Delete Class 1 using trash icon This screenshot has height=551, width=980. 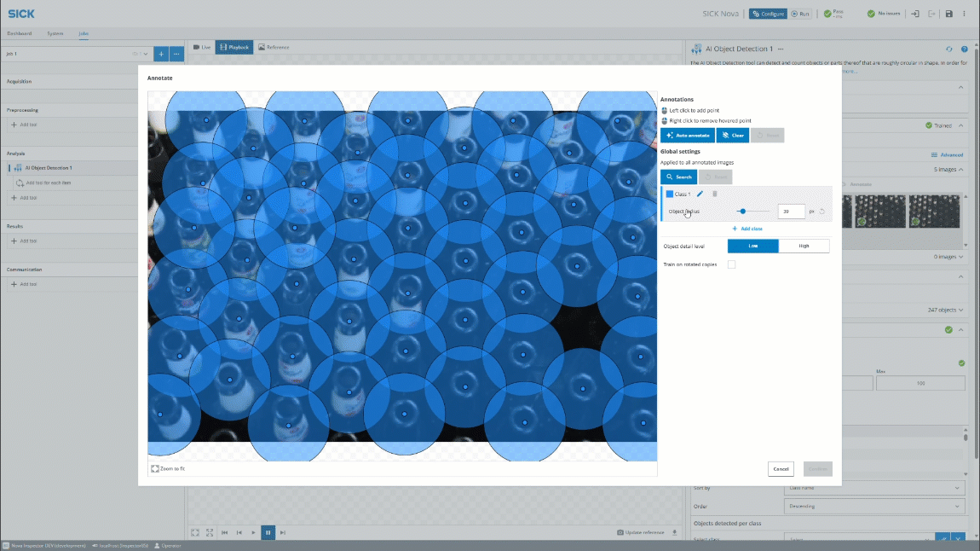click(715, 194)
